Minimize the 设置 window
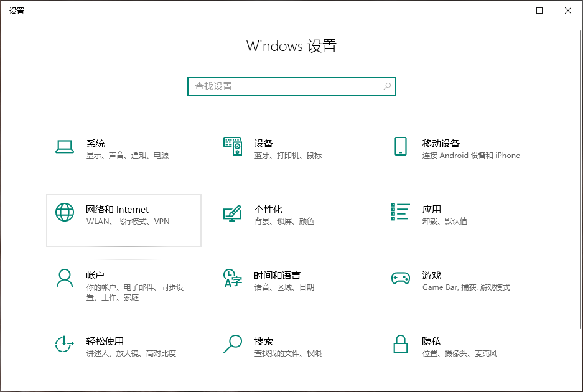The width and height of the screenshot is (583, 392). 511,11
